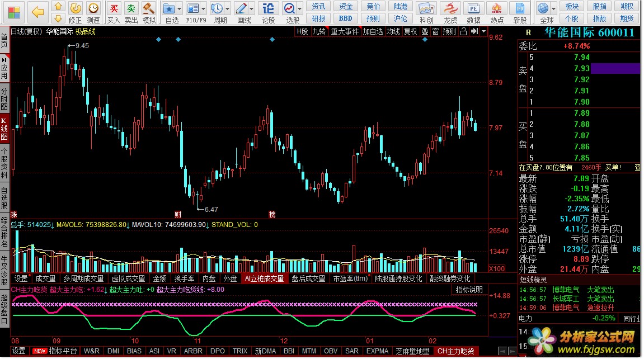Select the EXPMA indicator tab

[377, 351]
